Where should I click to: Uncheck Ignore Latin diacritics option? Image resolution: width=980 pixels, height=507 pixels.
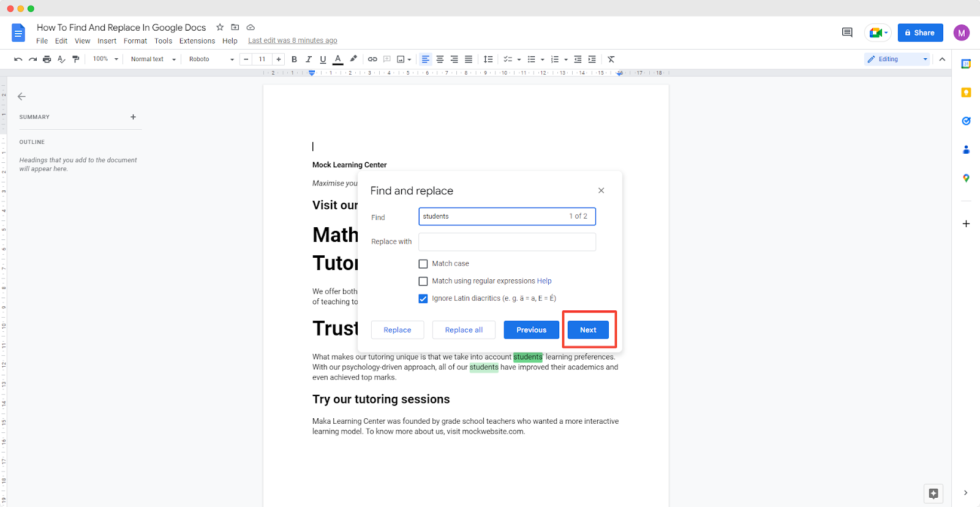423,299
